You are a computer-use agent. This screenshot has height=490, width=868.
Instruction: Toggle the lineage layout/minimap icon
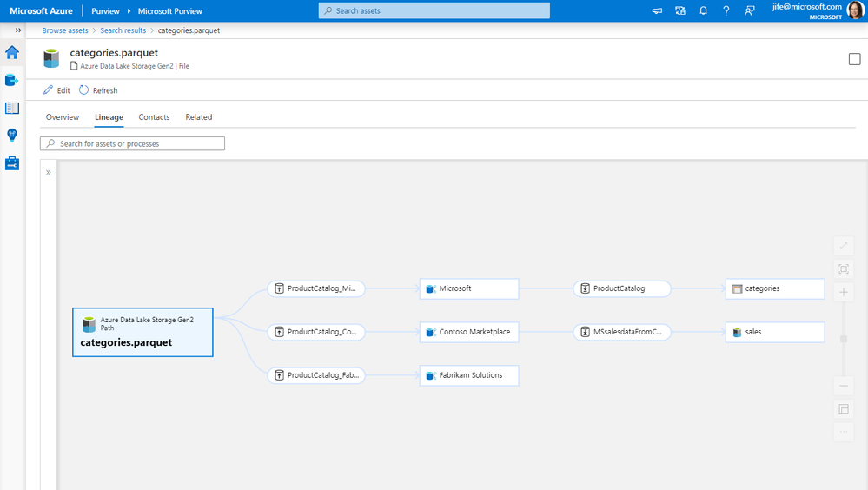[x=844, y=409]
